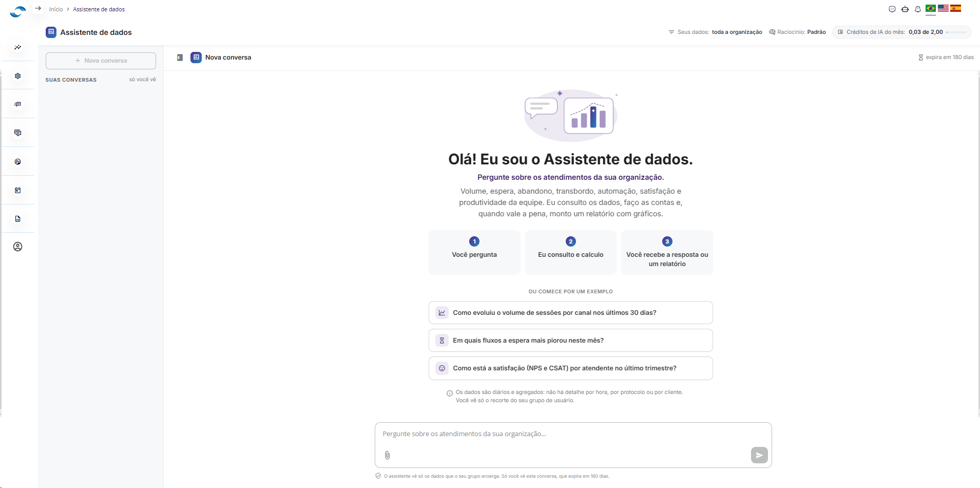Switch language to English with US flag
This screenshot has width=980, height=488.
pyautogui.click(x=944, y=8)
